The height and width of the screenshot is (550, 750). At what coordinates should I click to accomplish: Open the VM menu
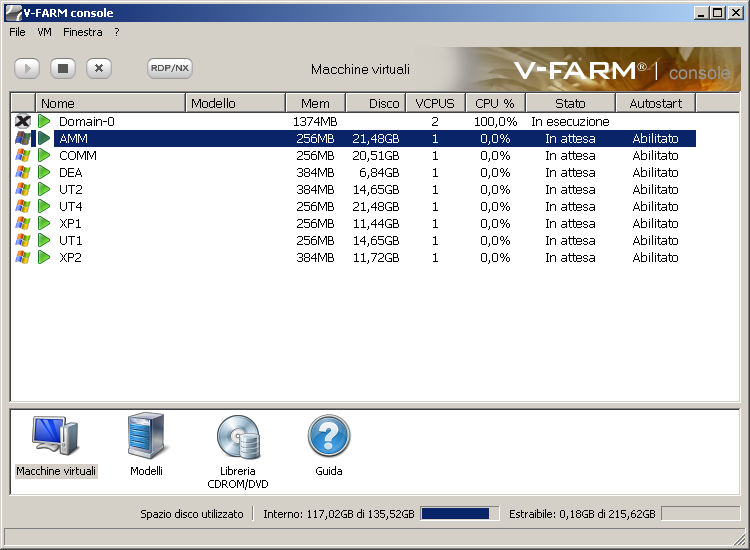(44, 32)
